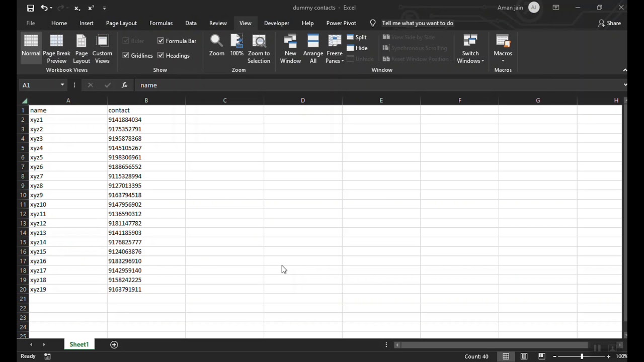Apply superscript from the quick access toolbar

point(91,8)
